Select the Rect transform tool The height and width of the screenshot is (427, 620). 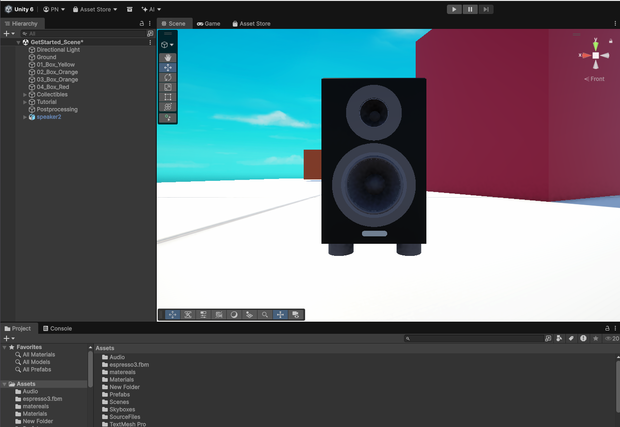click(x=168, y=97)
